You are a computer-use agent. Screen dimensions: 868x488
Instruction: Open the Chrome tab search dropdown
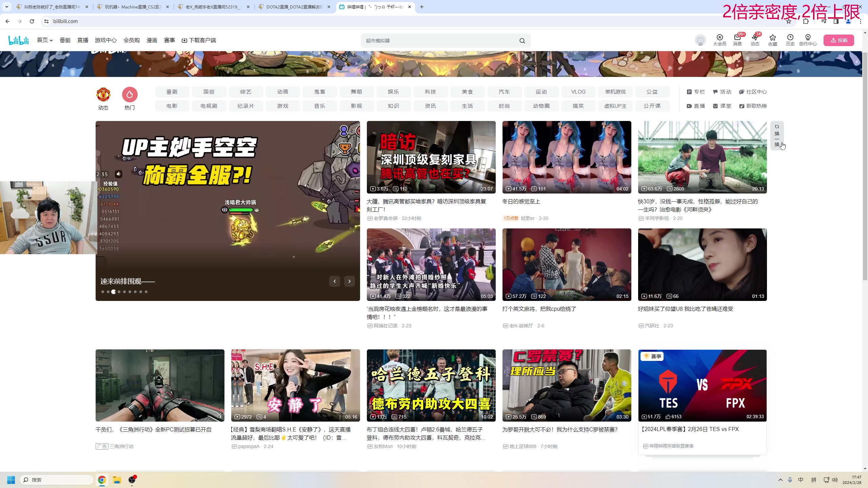click(x=7, y=7)
